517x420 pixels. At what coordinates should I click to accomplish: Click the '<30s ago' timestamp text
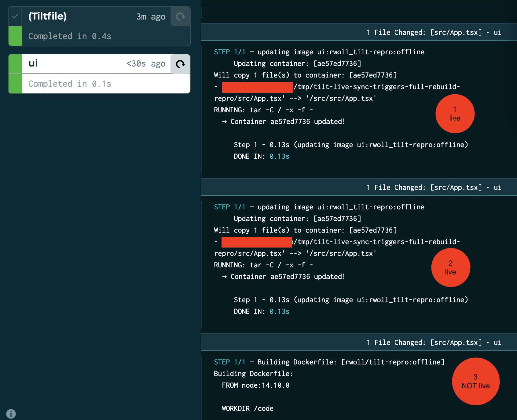pyautogui.click(x=146, y=64)
